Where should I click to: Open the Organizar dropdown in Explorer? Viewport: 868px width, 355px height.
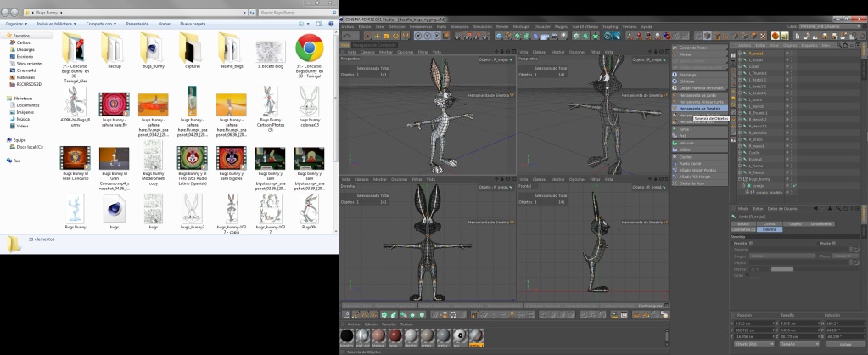click(x=17, y=24)
